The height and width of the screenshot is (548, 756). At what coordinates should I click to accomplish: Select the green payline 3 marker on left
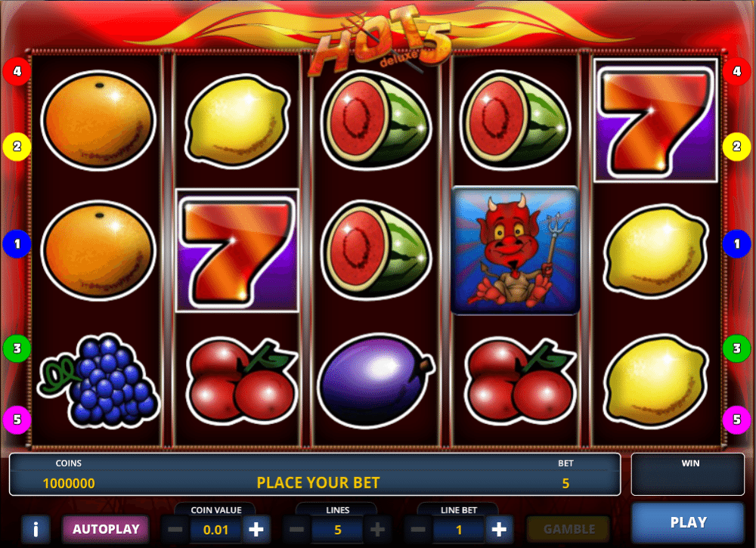17,348
